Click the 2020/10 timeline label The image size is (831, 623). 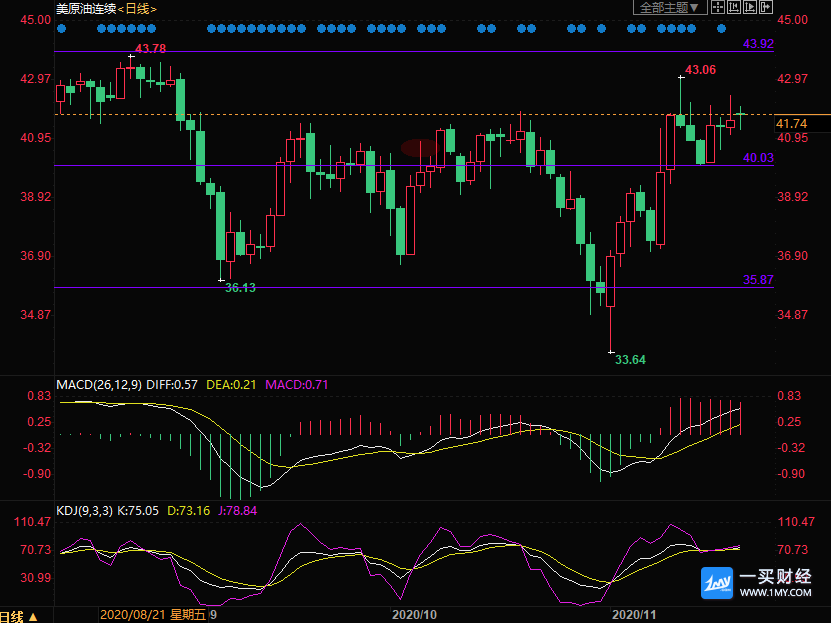click(x=414, y=615)
